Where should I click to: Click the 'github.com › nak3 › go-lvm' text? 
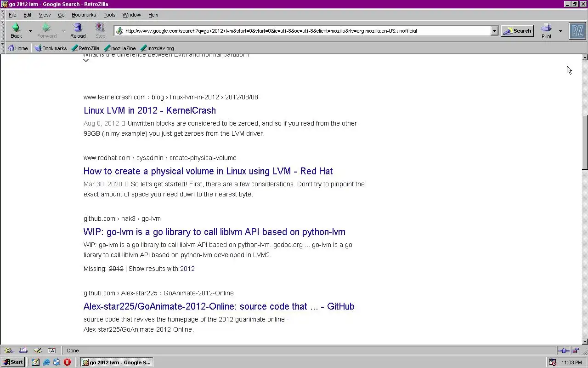pos(122,218)
